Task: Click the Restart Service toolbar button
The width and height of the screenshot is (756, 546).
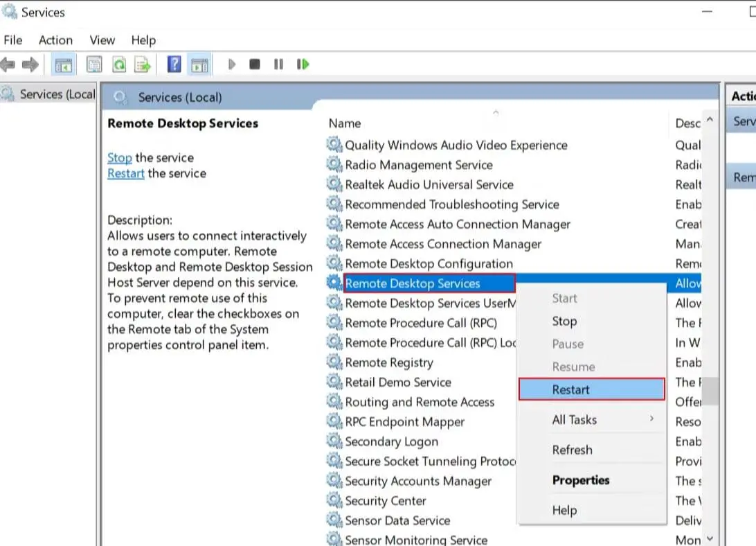Action: point(303,64)
